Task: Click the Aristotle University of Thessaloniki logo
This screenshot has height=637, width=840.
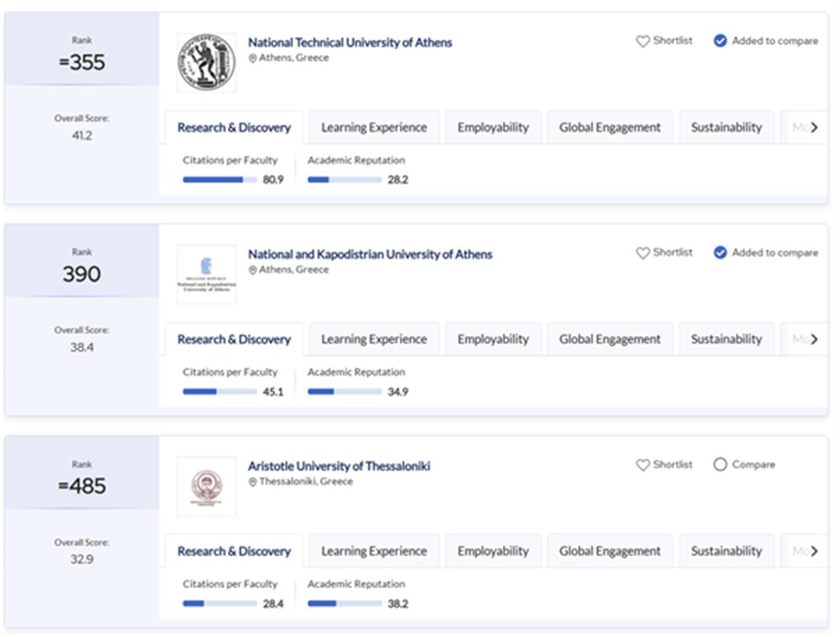Action: [206, 486]
